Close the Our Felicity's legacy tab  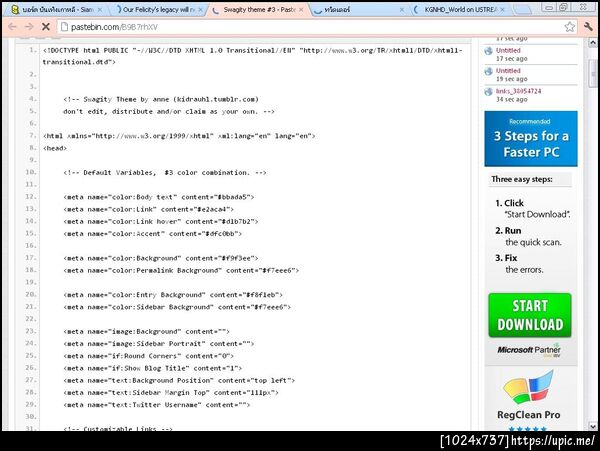pos(200,10)
